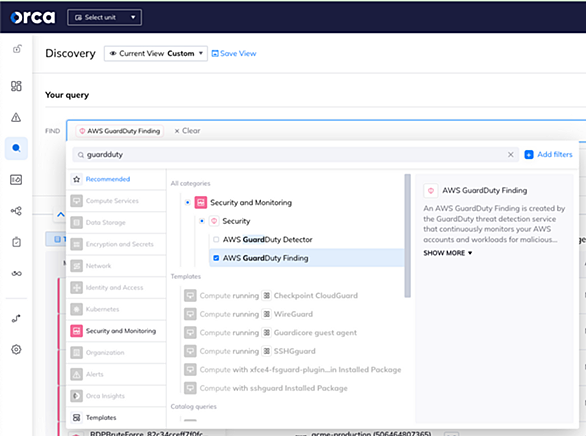The image size is (586, 436).
Task: Select the Recommended category tab
Action: 116,179
